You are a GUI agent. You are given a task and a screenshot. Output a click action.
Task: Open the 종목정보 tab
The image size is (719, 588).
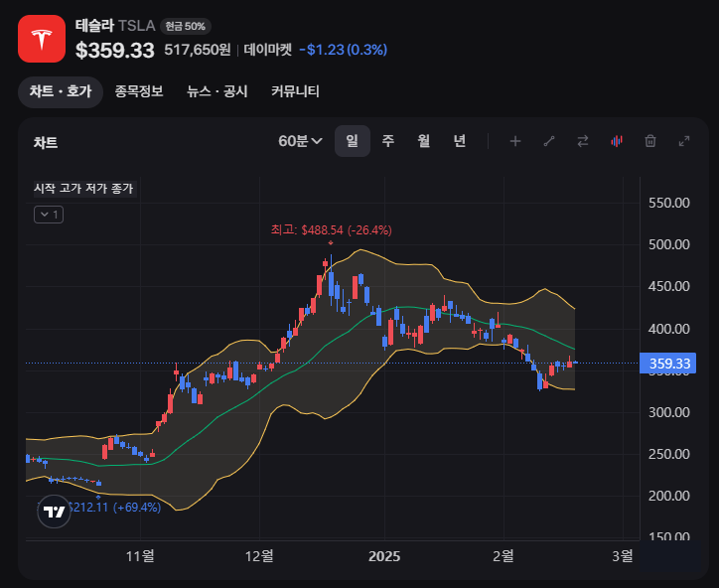[x=139, y=91]
